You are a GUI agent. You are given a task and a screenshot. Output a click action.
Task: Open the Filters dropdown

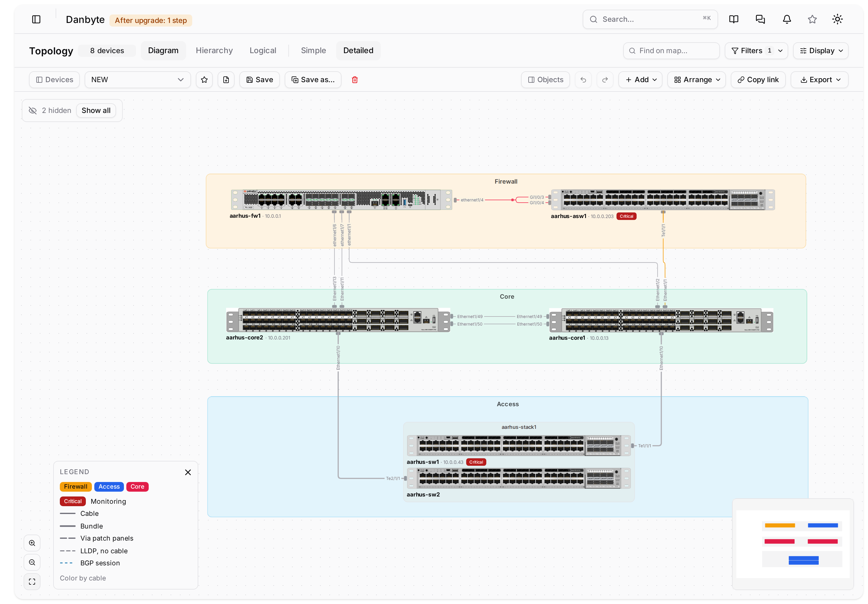click(756, 51)
